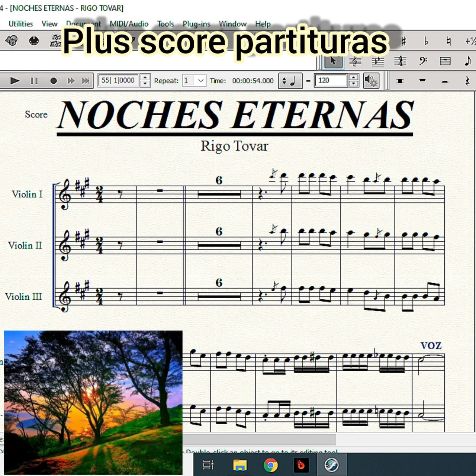Image resolution: width=476 pixels, height=476 pixels.
Task: Open the tempo note value dropdown
Action: pos(290,80)
